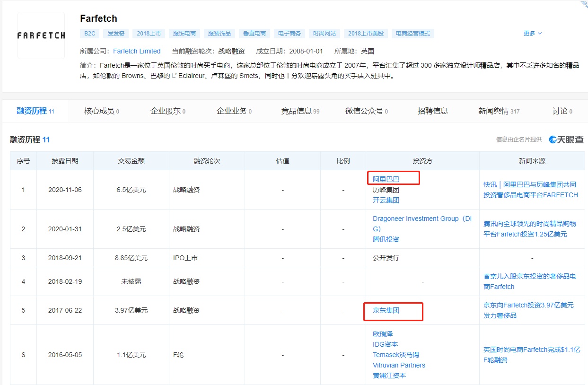Open the 企业股东 tab

[x=168, y=111]
